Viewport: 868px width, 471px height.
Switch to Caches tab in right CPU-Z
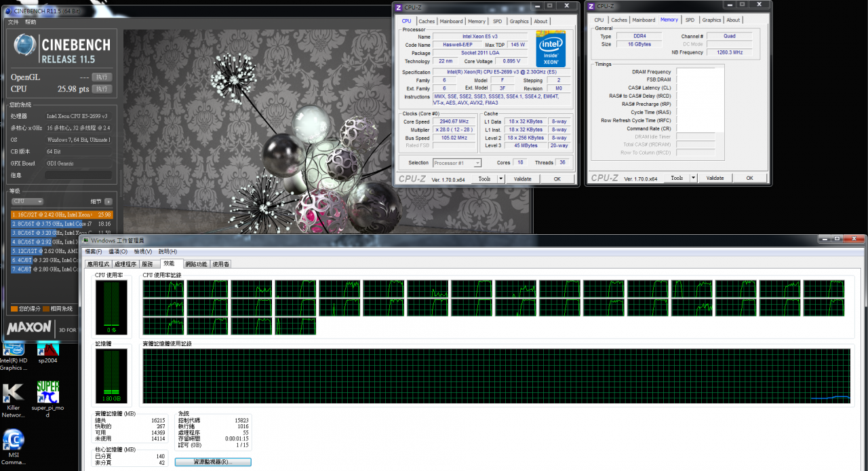[619, 20]
